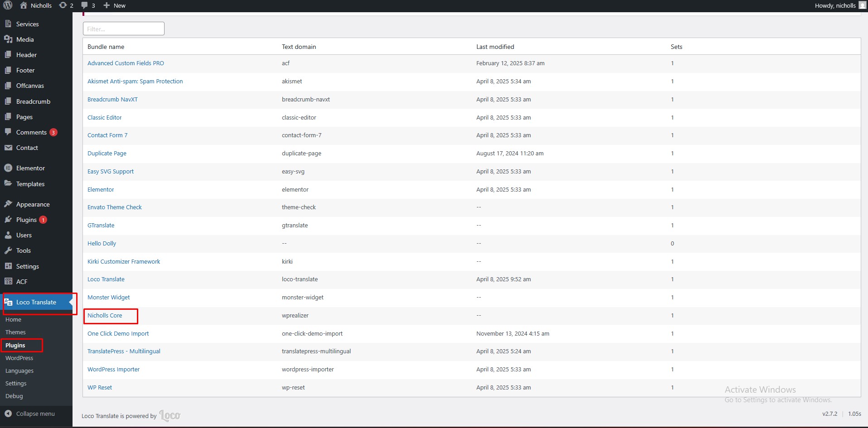This screenshot has width=868, height=428.
Task: Open the updates icon showing 2
Action: (x=63, y=5)
